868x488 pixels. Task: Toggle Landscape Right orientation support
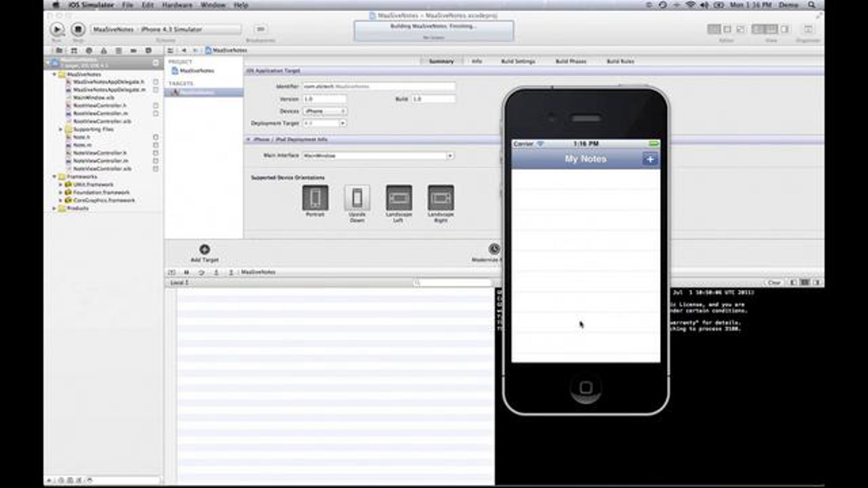click(441, 197)
